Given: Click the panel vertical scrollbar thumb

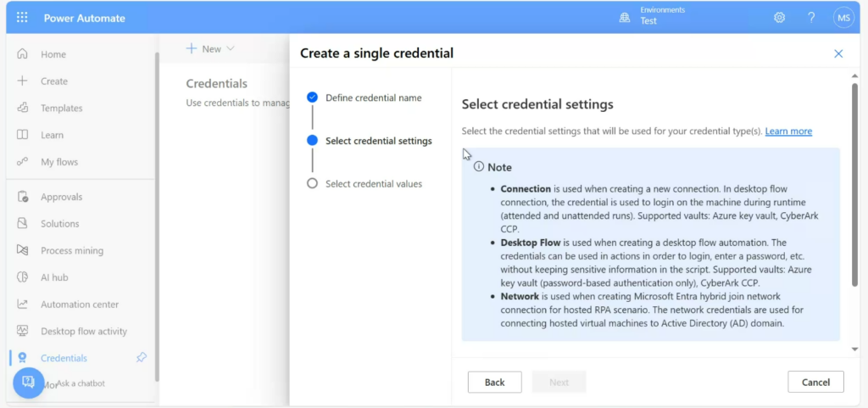Looking at the screenshot, I should tap(854, 184).
